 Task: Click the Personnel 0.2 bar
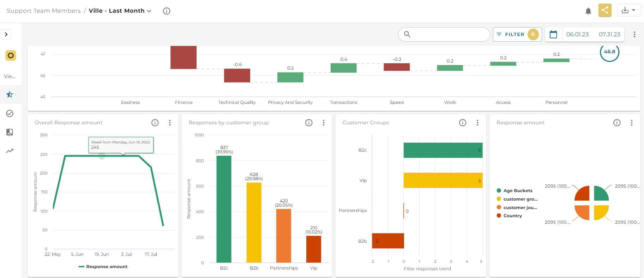pos(556,60)
